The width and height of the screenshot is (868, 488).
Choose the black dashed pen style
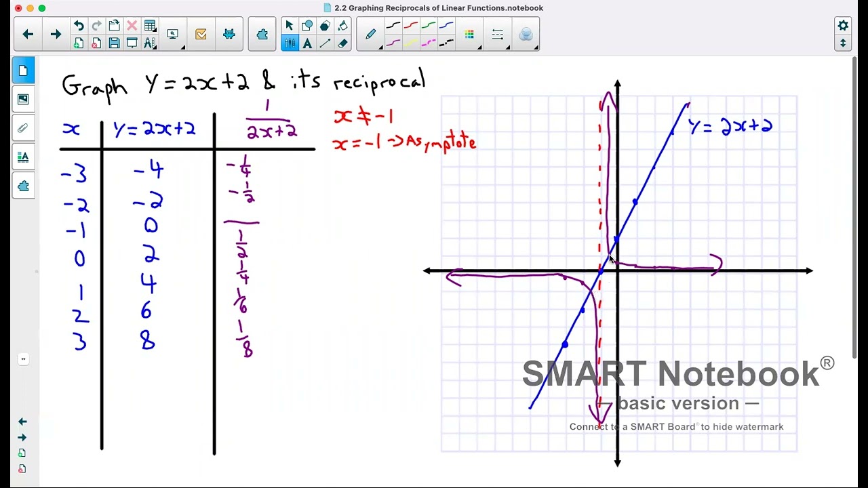(x=446, y=43)
